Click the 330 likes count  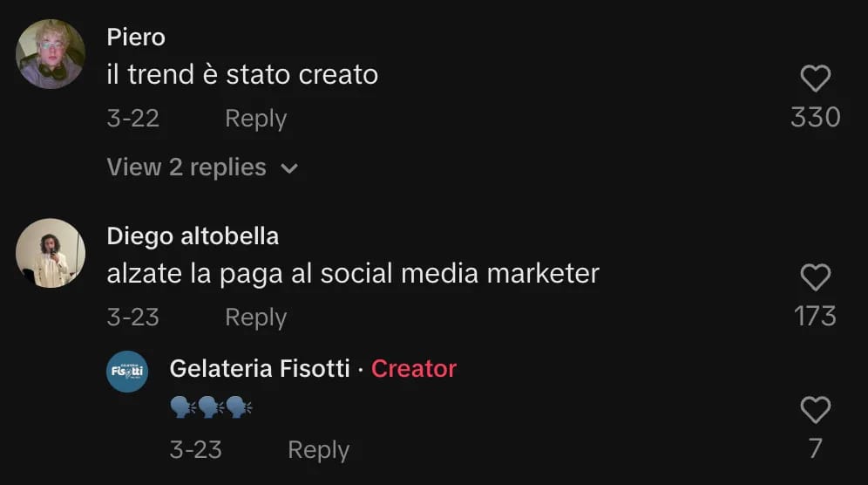[816, 117]
